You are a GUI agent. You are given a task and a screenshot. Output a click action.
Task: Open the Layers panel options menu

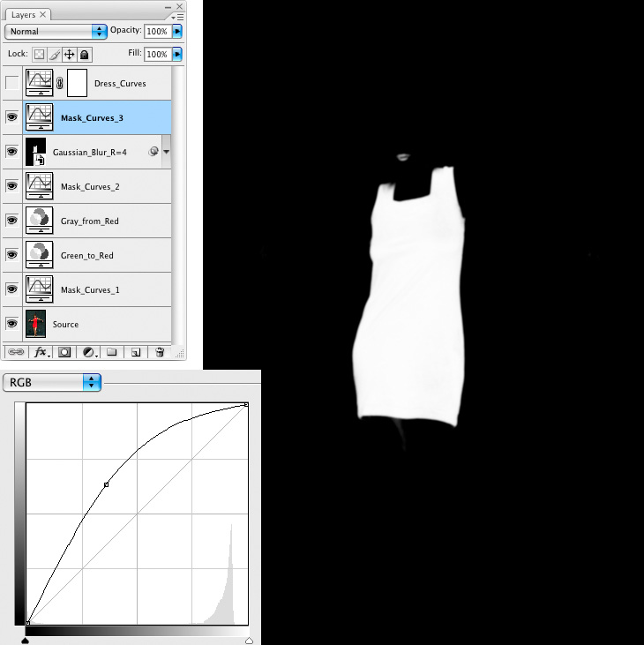click(179, 15)
